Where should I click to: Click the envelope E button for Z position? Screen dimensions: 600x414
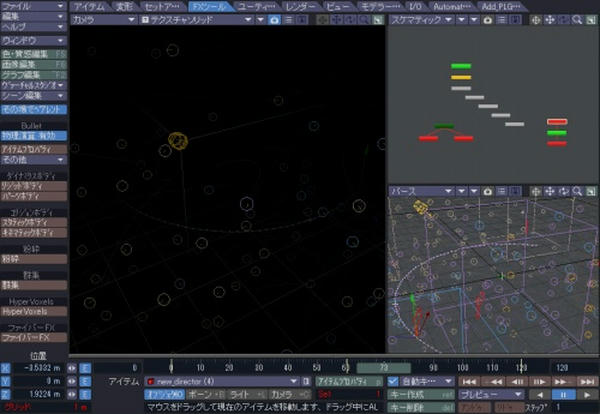[x=85, y=394]
